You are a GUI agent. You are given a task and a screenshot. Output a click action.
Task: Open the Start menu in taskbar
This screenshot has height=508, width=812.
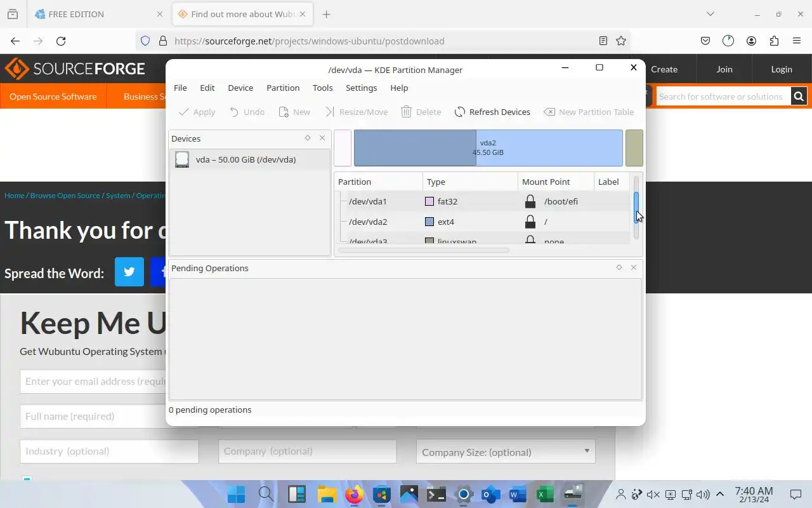click(x=237, y=494)
